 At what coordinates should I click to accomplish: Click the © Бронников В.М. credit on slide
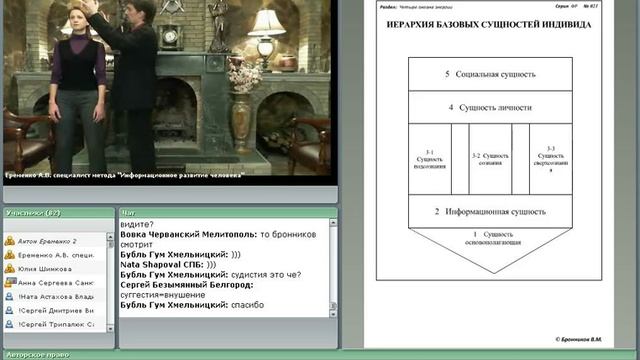578,339
